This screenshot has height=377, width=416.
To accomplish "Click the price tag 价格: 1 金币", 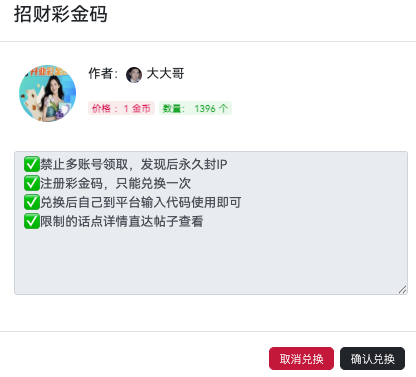I will (121, 108).
